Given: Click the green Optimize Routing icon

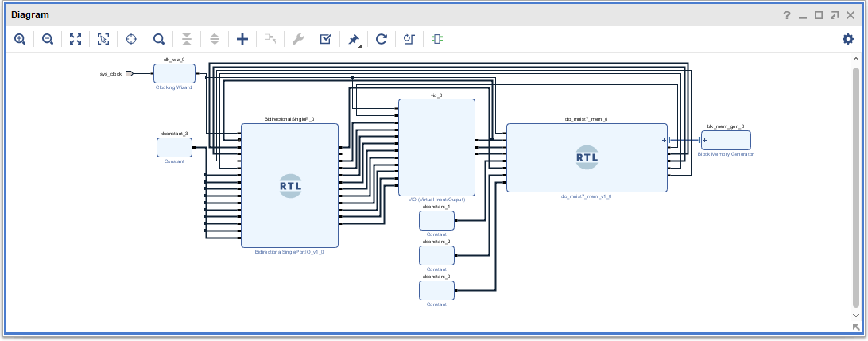Looking at the screenshot, I should click(x=437, y=39).
